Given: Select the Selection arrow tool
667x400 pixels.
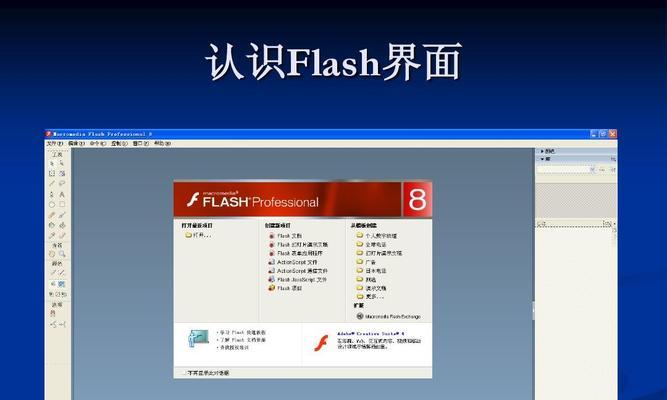Looking at the screenshot, I should [x=52, y=163].
